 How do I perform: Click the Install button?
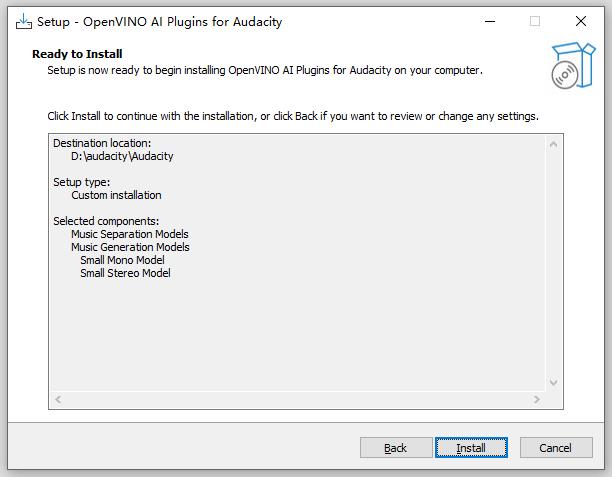point(471,447)
